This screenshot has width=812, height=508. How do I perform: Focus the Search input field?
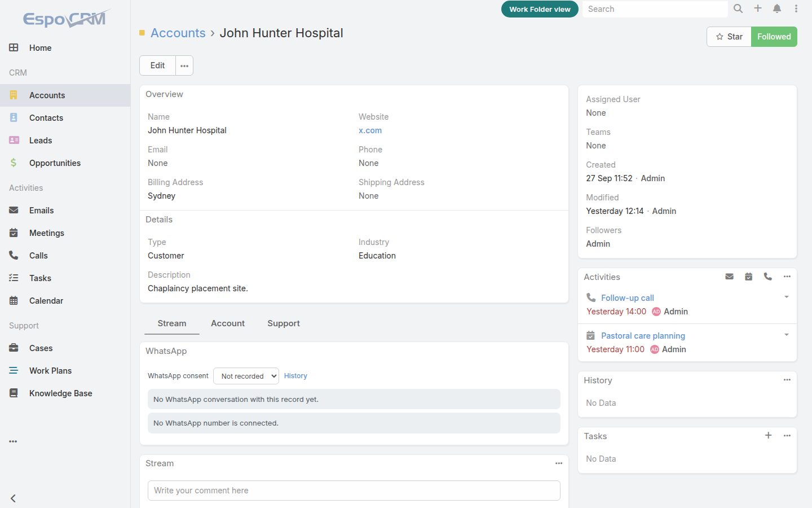[x=655, y=9]
